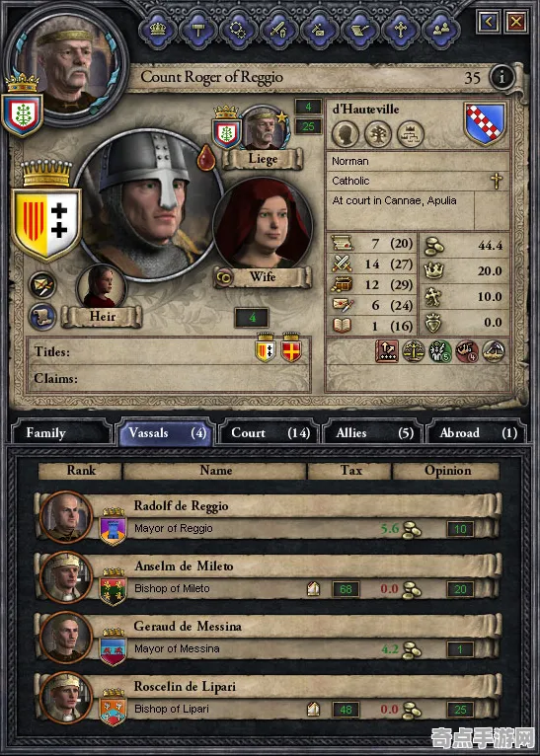Screen dimensions: 540x756
Task: Click the dynasty head portrait icon
Action: pyautogui.click(x=346, y=133)
